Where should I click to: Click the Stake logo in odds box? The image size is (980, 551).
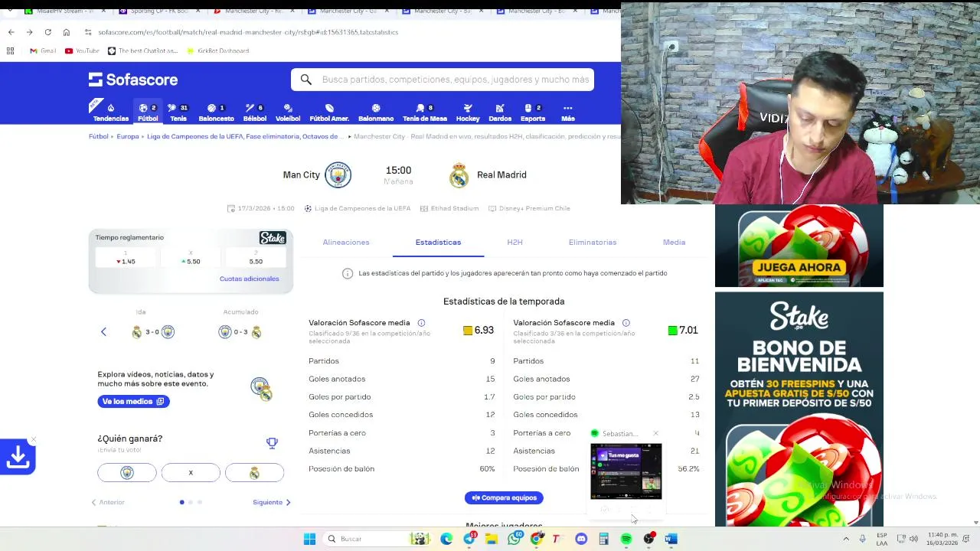pyautogui.click(x=273, y=238)
